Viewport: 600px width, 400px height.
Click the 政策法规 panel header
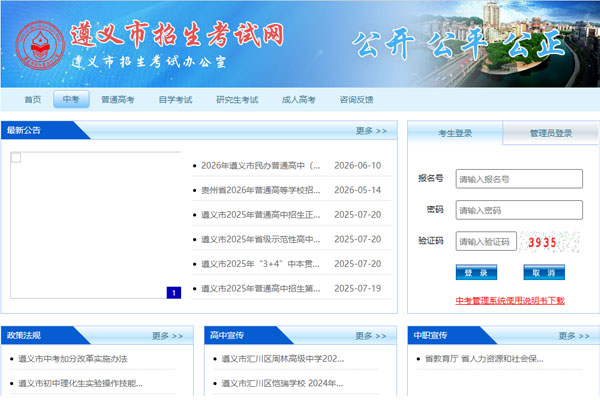coord(24,335)
